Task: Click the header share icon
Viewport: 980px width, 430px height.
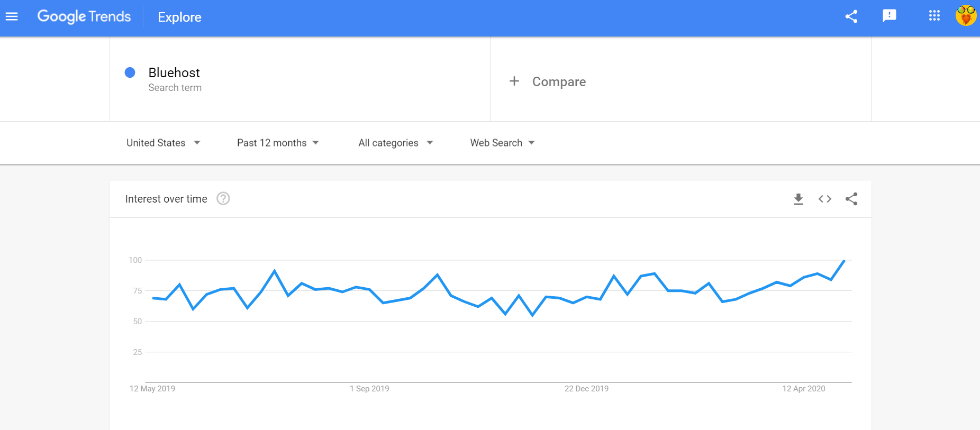Action: [851, 16]
